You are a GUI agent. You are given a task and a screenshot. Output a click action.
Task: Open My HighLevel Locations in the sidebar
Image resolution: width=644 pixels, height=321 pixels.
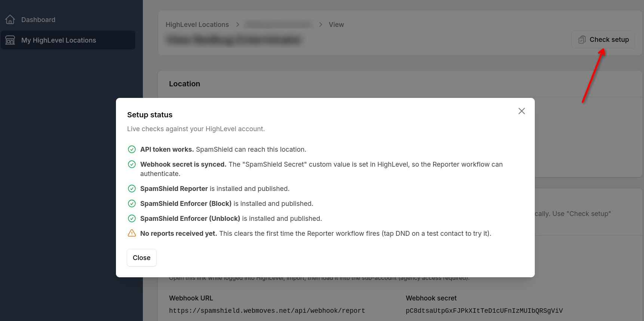pyautogui.click(x=68, y=40)
